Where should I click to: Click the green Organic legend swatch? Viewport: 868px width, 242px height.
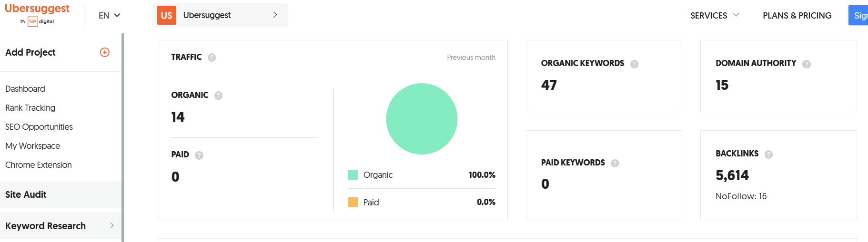coord(353,175)
